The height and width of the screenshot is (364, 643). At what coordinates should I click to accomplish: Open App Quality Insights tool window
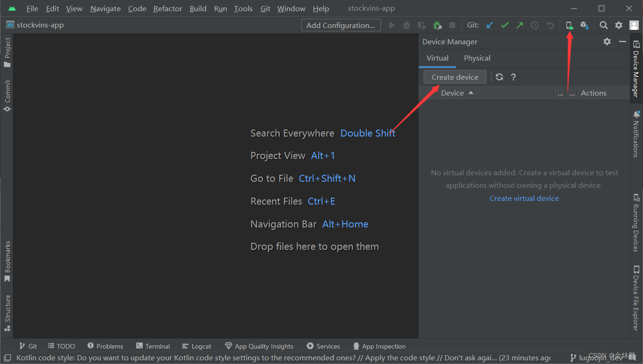pos(259,346)
